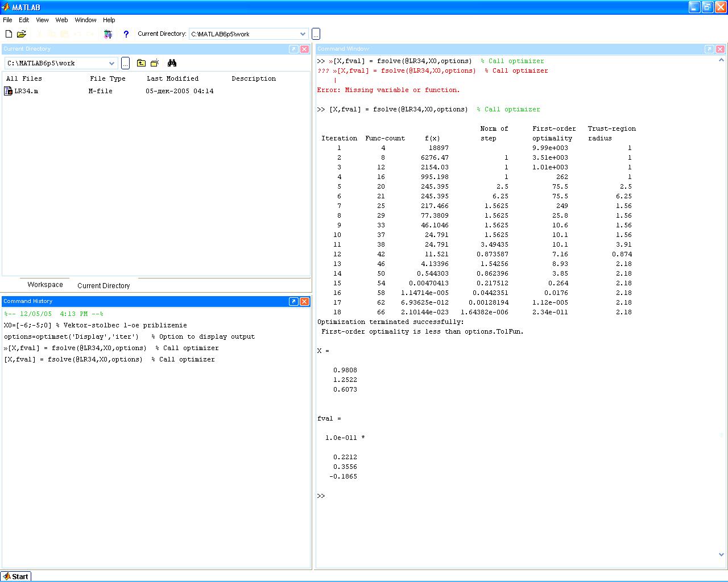Undock the Command History panel

[x=293, y=301]
